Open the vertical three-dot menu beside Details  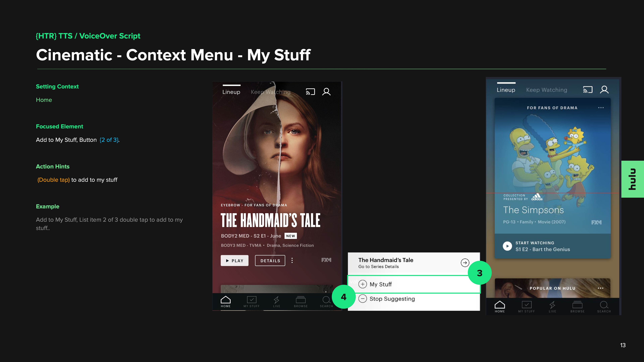292,261
